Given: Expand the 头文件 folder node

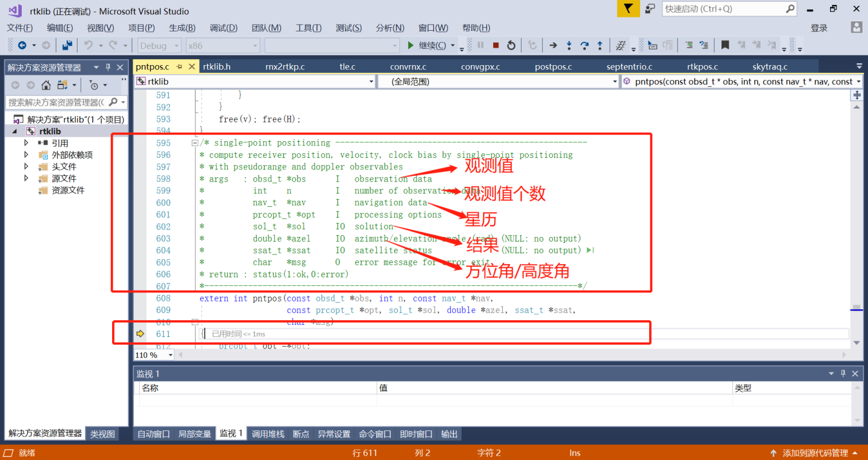Looking at the screenshot, I should pyautogui.click(x=26, y=166).
